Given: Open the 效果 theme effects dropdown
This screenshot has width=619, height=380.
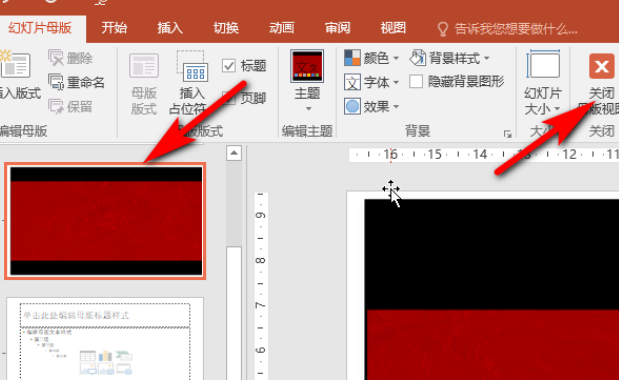Looking at the screenshot, I should pos(371,107).
